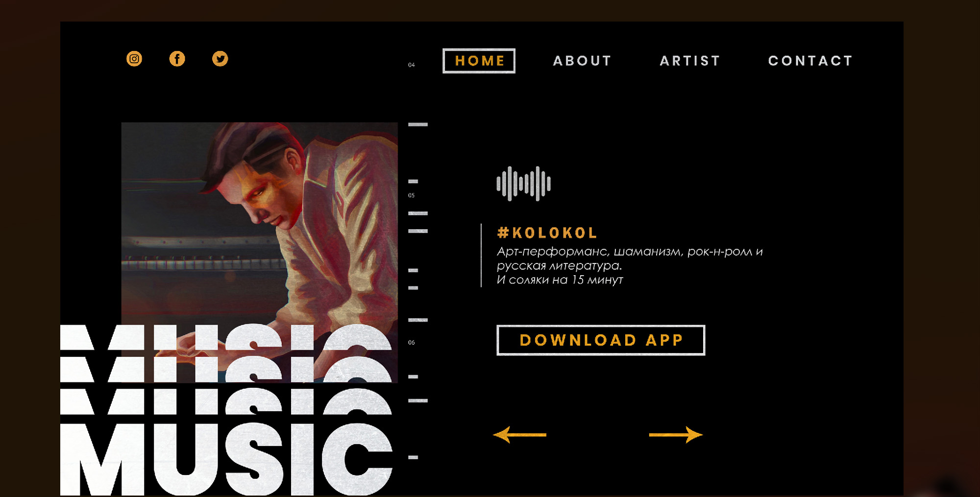
Task: Select the HOME navigation item
Action: point(479,61)
